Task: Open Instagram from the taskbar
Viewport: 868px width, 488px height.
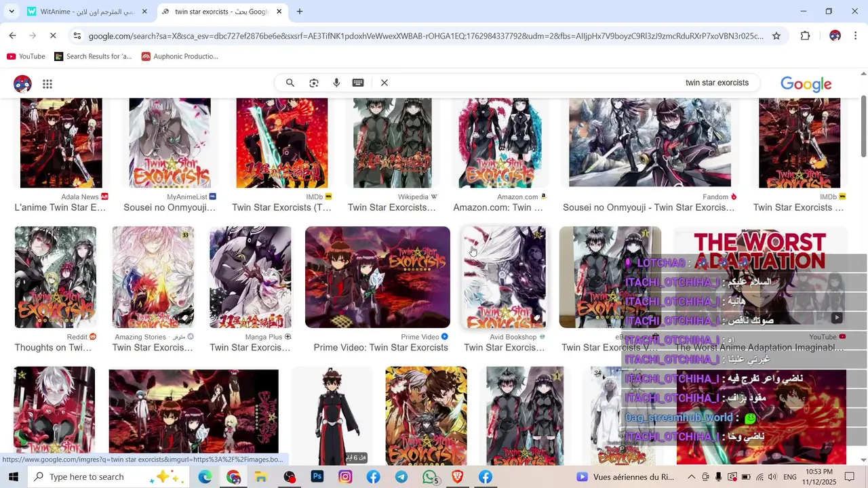Action: click(345, 477)
